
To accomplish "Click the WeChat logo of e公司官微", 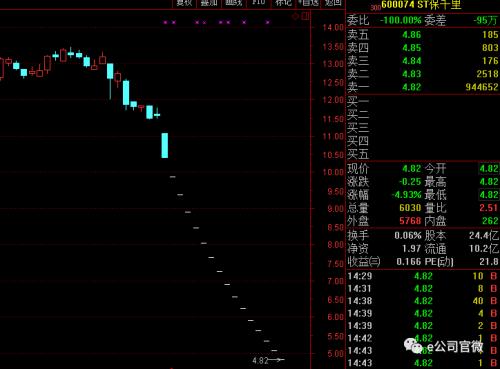I will coord(413,346).
